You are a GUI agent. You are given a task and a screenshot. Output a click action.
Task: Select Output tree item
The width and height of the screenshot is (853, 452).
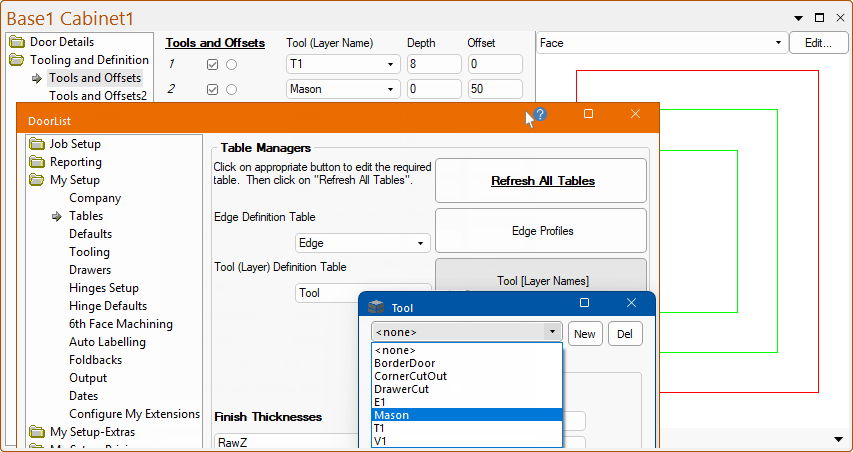tap(88, 377)
